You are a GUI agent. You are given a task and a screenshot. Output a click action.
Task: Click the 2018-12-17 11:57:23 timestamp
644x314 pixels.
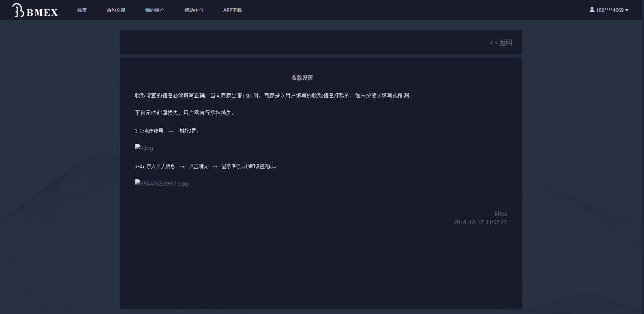pos(480,222)
